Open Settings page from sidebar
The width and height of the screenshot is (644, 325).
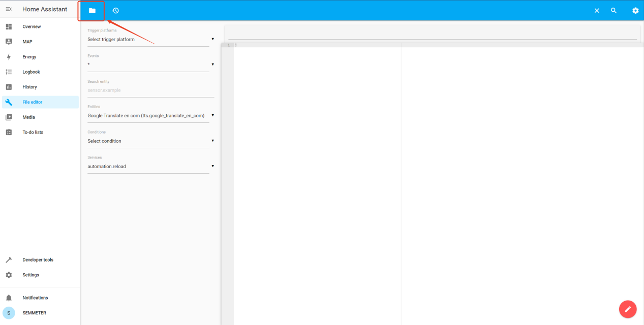coord(30,275)
